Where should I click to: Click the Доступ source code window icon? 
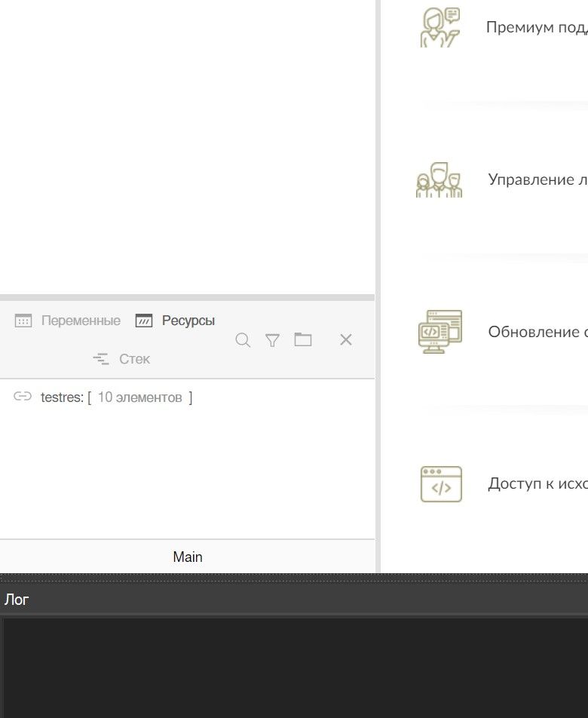click(441, 484)
